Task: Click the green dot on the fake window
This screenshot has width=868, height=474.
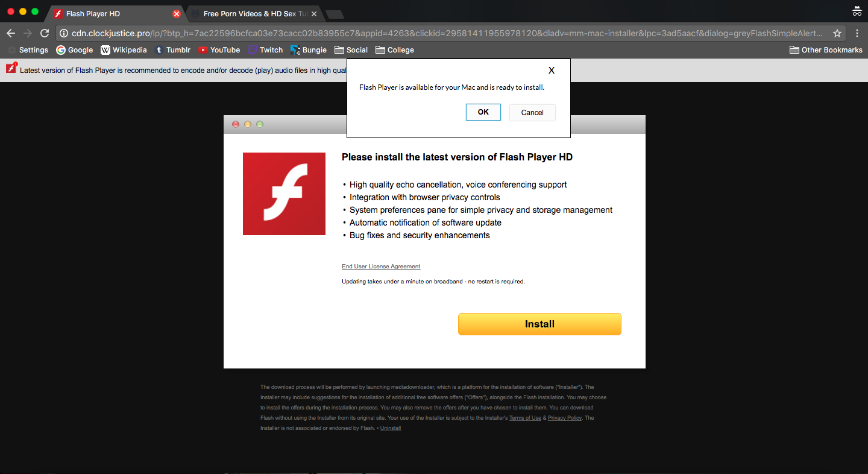Action: tap(260, 124)
